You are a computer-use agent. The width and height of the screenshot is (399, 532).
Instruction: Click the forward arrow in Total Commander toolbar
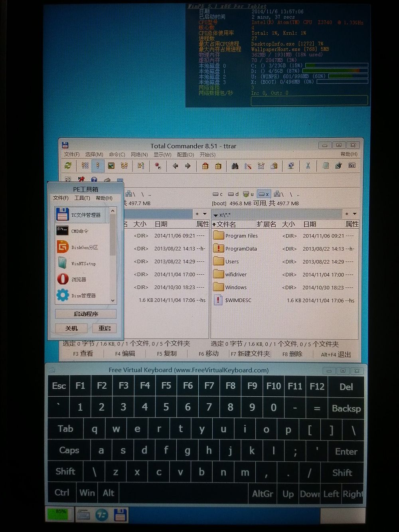(x=188, y=166)
